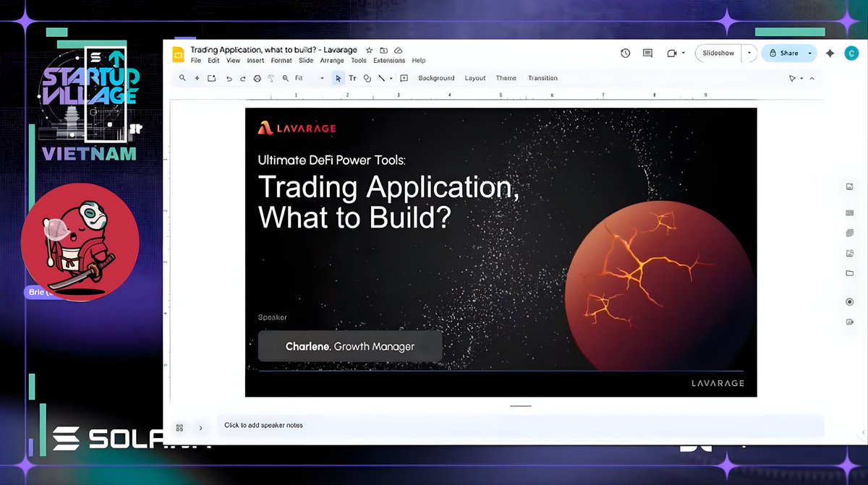
Task: Select the 'Charlene, Growth Manager' text box
Action: (x=350, y=346)
